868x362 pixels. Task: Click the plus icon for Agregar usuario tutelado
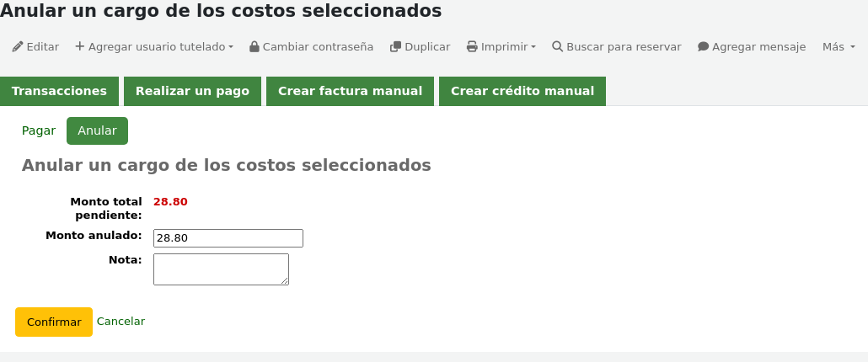coord(80,46)
